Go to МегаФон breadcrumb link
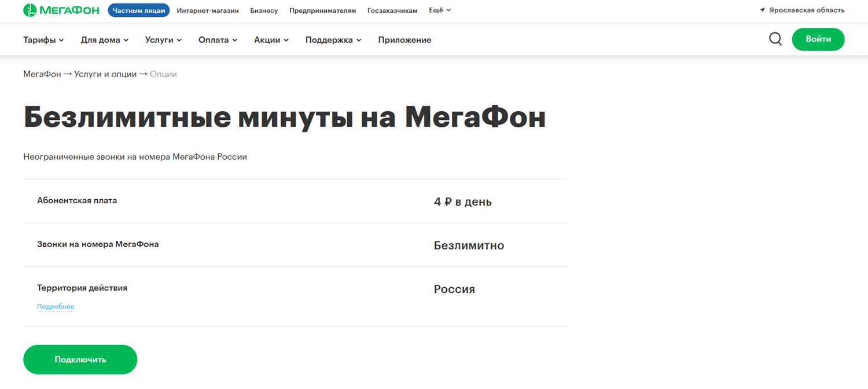This screenshot has width=868, height=389. pyautogui.click(x=42, y=74)
